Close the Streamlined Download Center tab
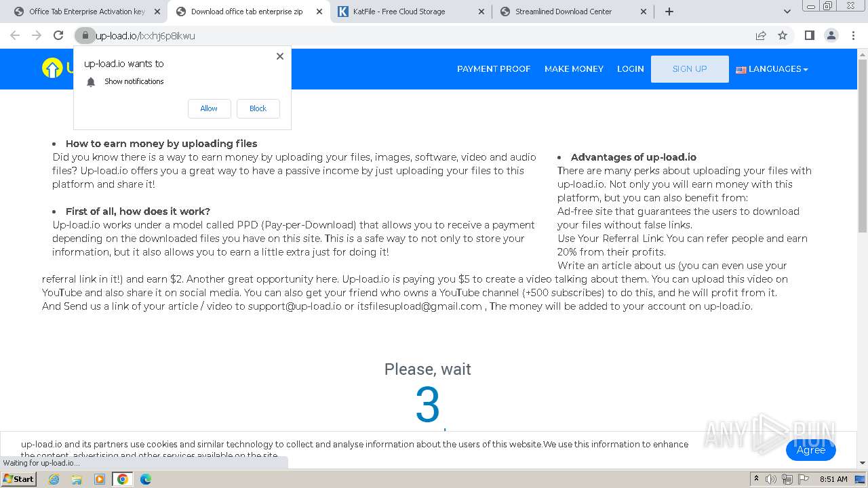This screenshot has width=868, height=488. 644,12
